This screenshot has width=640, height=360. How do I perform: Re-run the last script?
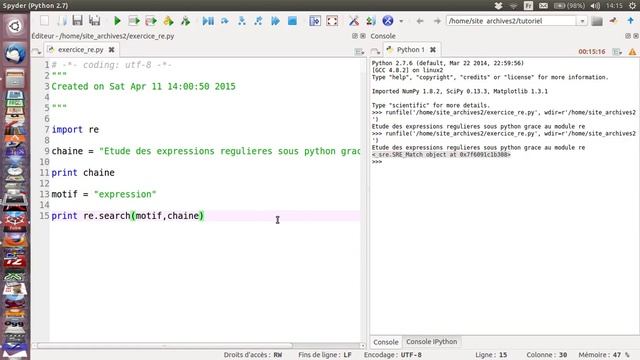click(x=185, y=21)
